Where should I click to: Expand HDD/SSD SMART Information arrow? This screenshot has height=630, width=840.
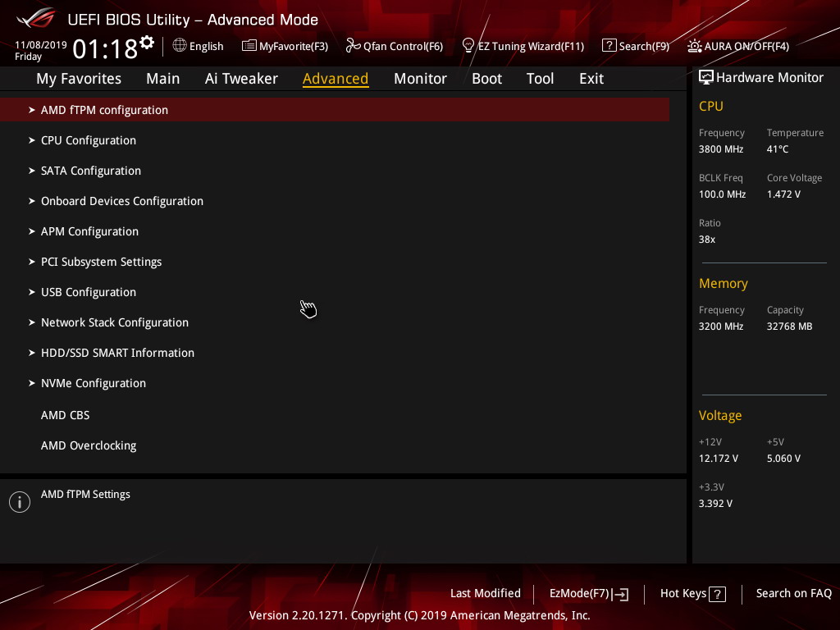tap(32, 353)
